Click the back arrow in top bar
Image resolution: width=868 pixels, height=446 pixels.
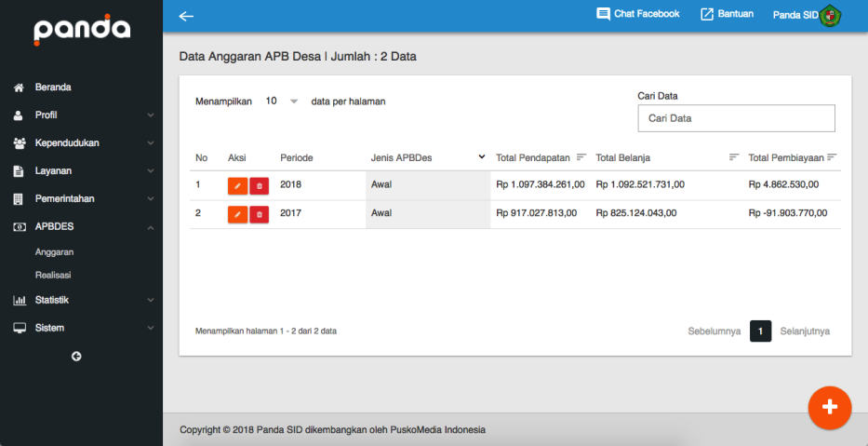tap(186, 16)
